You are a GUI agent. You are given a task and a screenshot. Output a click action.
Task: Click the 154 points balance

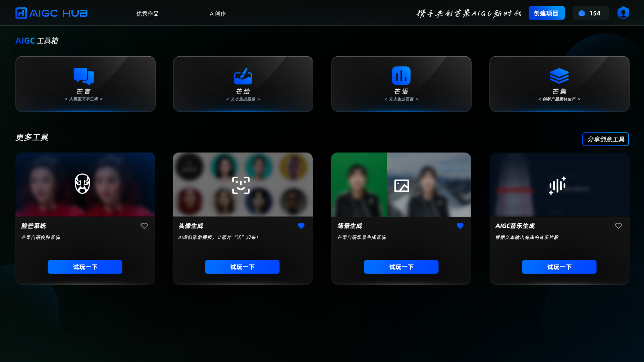click(595, 13)
